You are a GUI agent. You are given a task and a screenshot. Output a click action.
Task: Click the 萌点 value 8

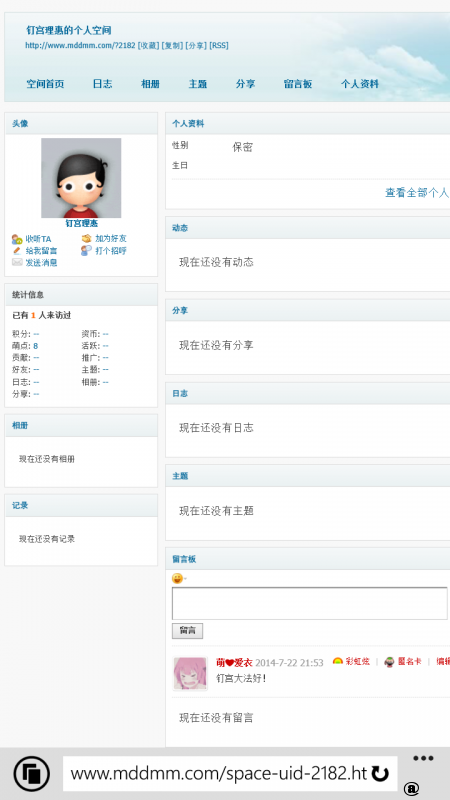click(36, 346)
